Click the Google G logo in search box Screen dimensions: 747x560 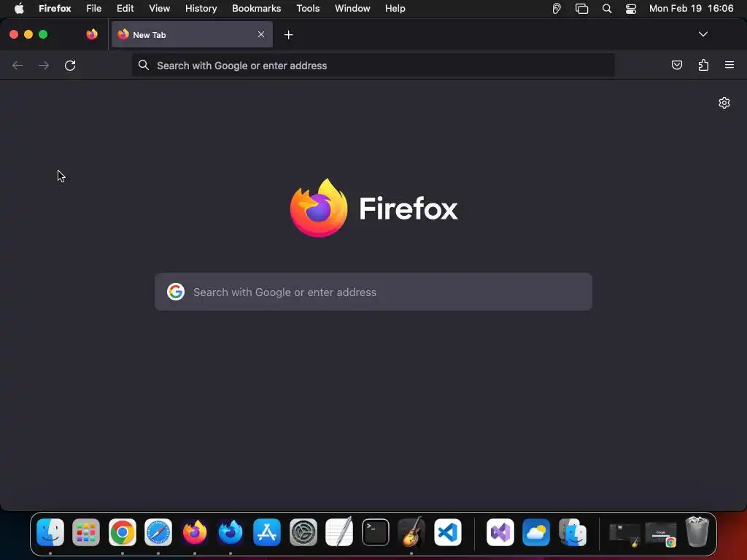(x=176, y=292)
